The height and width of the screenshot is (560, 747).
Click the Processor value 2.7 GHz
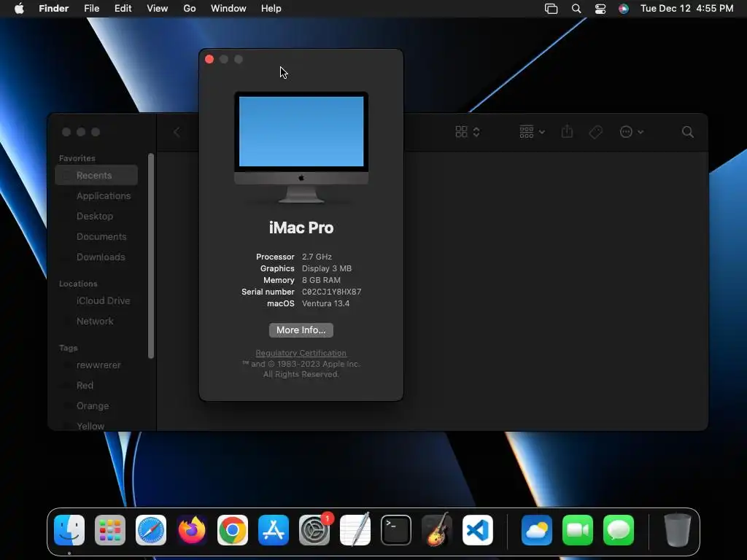[x=317, y=257]
